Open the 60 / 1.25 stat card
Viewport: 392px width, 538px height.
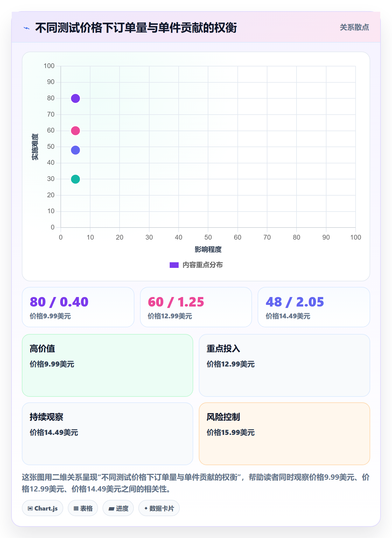[x=196, y=307]
